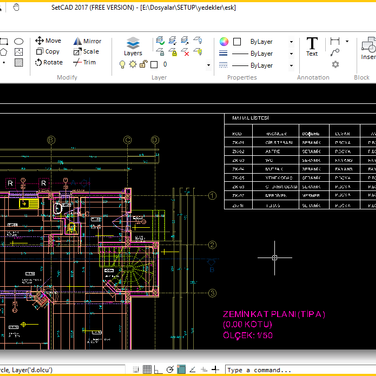Select the Copy tool
This screenshot has height=376, width=376.
click(x=48, y=51)
